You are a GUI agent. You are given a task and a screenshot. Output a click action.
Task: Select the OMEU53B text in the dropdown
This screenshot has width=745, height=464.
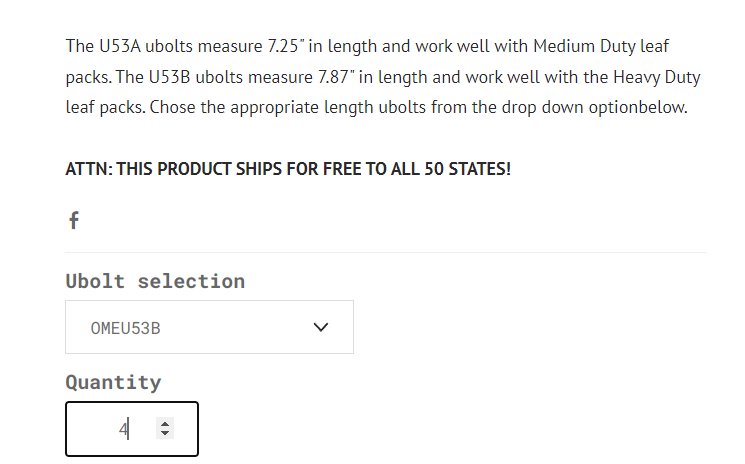coord(125,328)
